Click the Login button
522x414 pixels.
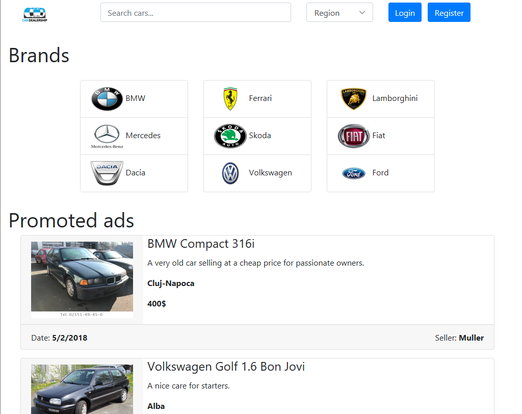click(x=405, y=13)
